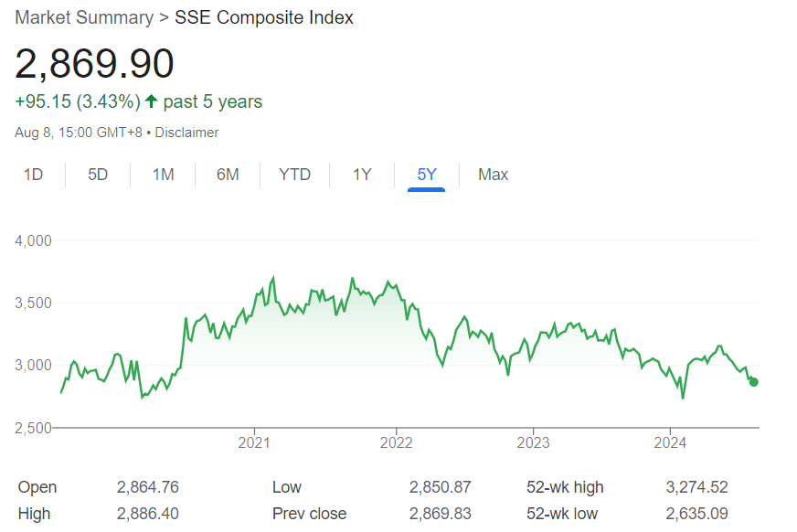Viewport: 797px width, 532px height.
Task: Open the 1Y performance chart
Action: pyautogui.click(x=360, y=175)
